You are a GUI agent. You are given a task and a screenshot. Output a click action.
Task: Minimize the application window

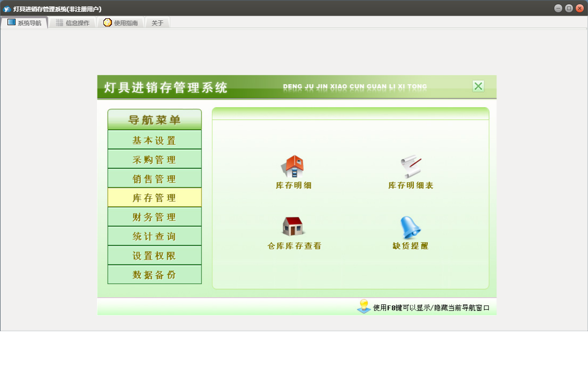click(558, 8)
